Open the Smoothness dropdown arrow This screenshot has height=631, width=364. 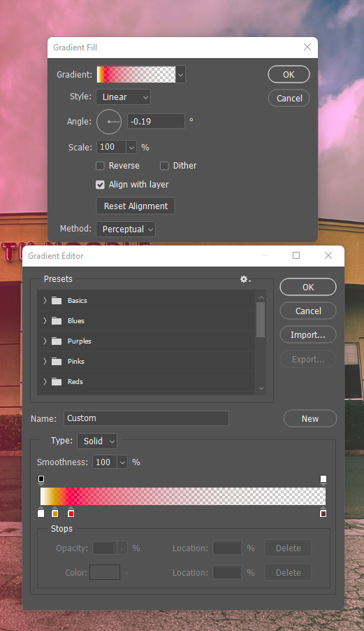(x=122, y=462)
